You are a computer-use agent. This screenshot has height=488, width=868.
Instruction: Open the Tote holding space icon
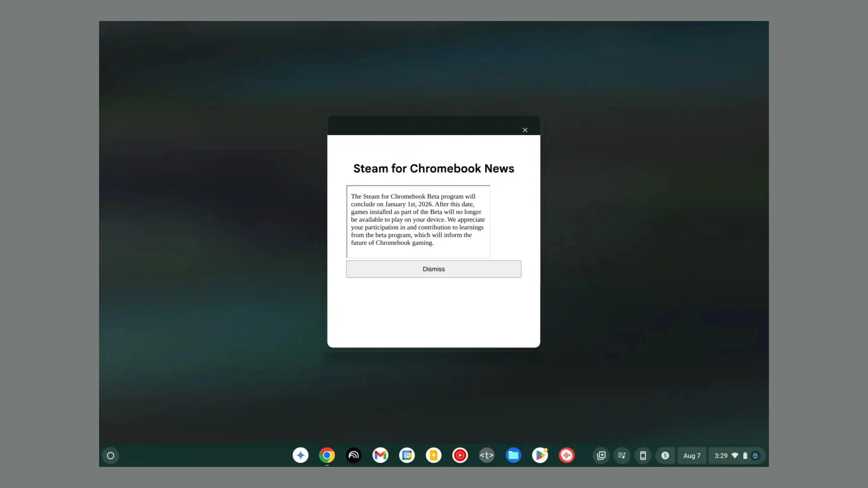tap(601, 455)
